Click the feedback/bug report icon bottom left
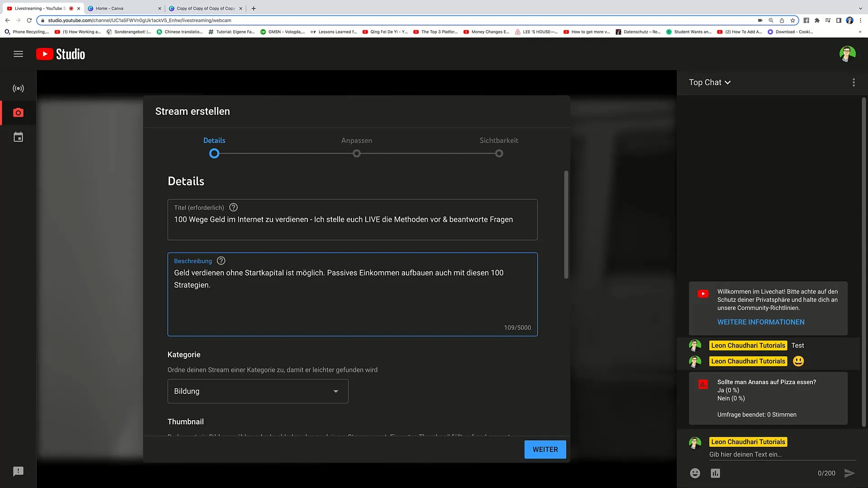 pos(18,471)
